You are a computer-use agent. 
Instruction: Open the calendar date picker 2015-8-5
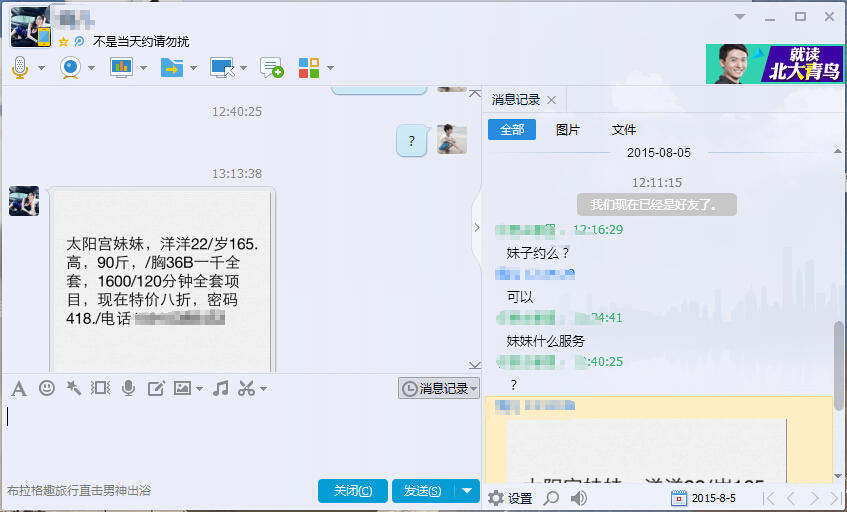(703, 498)
